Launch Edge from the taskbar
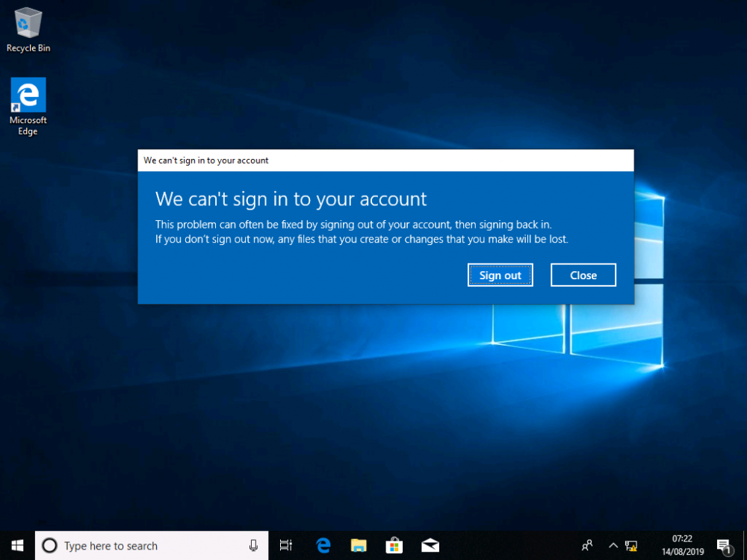Viewport: 747px width, 560px height. point(323,546)
